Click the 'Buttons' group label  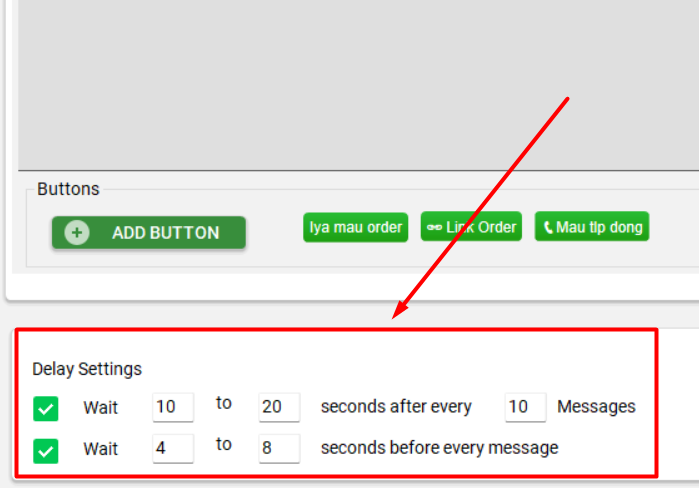(x=68, y=189)
